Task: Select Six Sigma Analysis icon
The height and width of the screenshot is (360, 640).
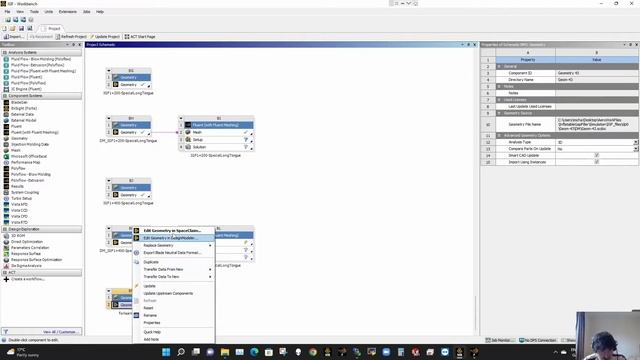Action: click(x=6, y=266)
